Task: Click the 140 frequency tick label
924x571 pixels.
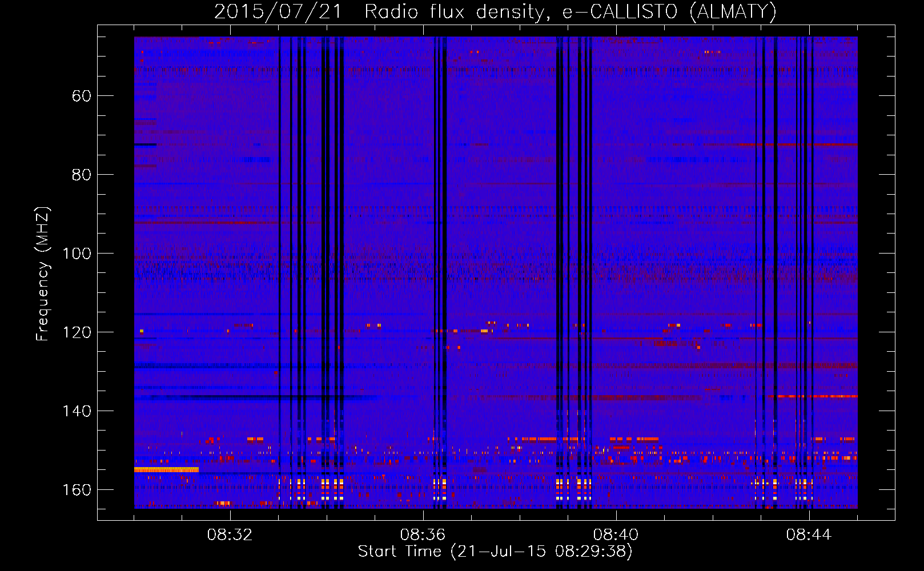Action: 77,411
